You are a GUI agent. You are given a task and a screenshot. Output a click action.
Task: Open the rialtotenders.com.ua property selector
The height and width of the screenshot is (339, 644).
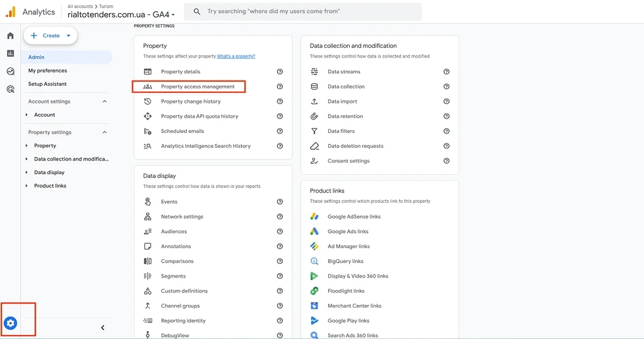(121, 14)
